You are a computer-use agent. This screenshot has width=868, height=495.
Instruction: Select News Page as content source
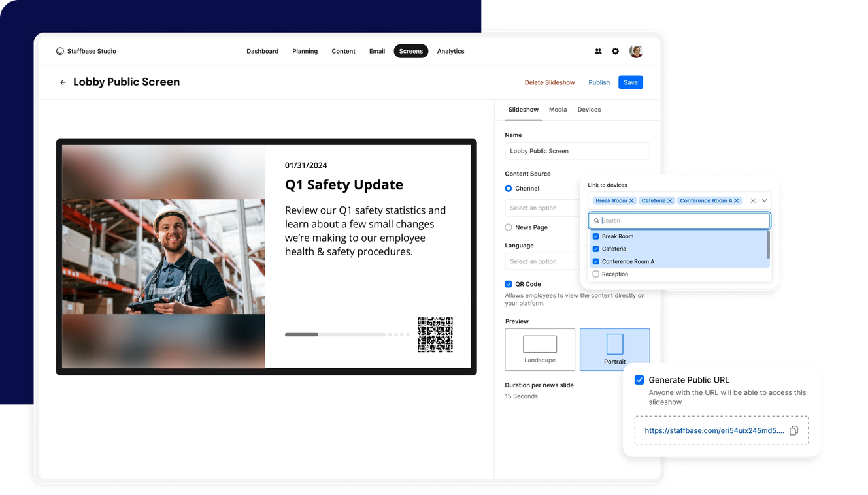point(508,227)
